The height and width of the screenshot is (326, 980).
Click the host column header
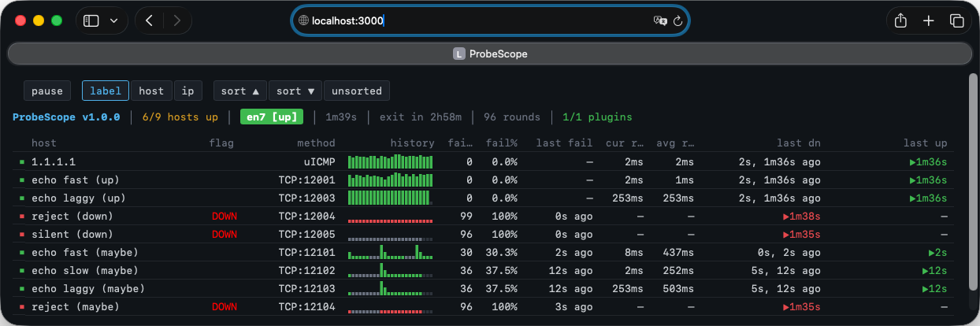pyautogui.click(x=44, y=143)
